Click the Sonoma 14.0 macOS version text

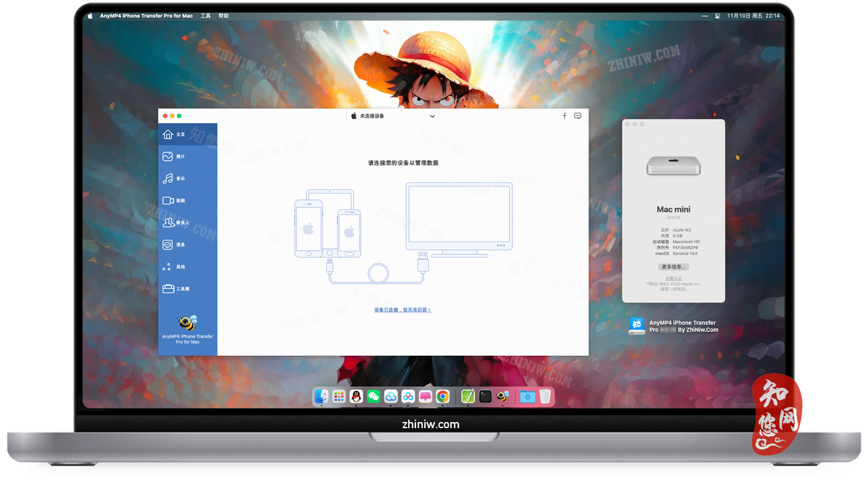pyautogui.click(x=685, y=253)
